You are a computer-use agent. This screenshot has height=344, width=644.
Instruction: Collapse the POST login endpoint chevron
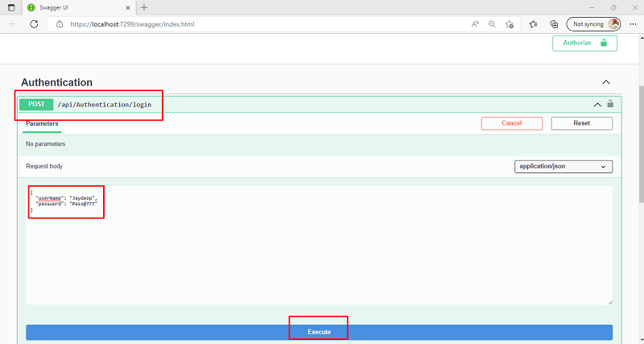[597, 104]
